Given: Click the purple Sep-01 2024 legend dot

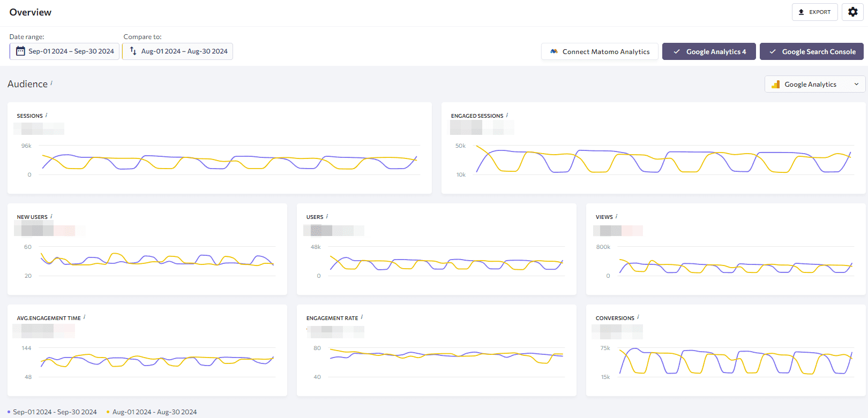Looking at the screenshot, I should pyautogui.click(x=9, y=412).
